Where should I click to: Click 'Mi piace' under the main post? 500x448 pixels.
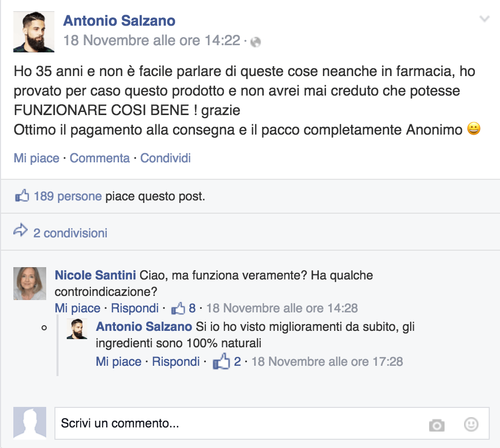(36, 158)
